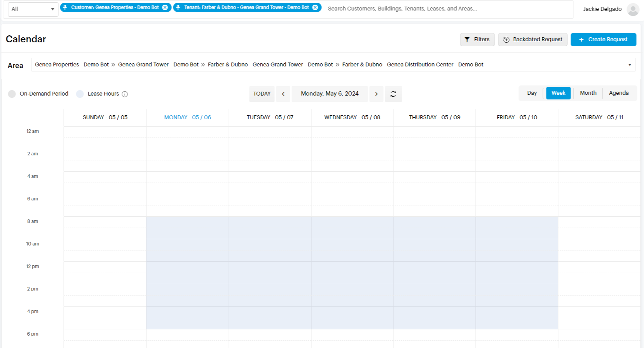Switch to Month view

tap(588, 93)
